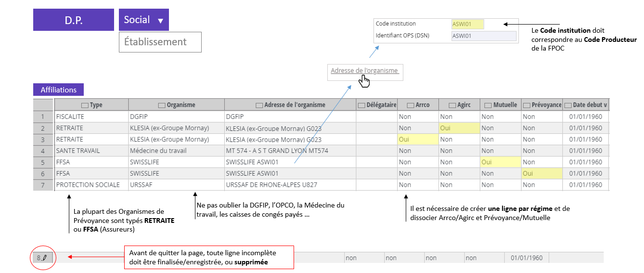This screenshot has width=644, height=273.
Task: Click the 01/01/1960 date in row 7
Action: pos(586,185)
